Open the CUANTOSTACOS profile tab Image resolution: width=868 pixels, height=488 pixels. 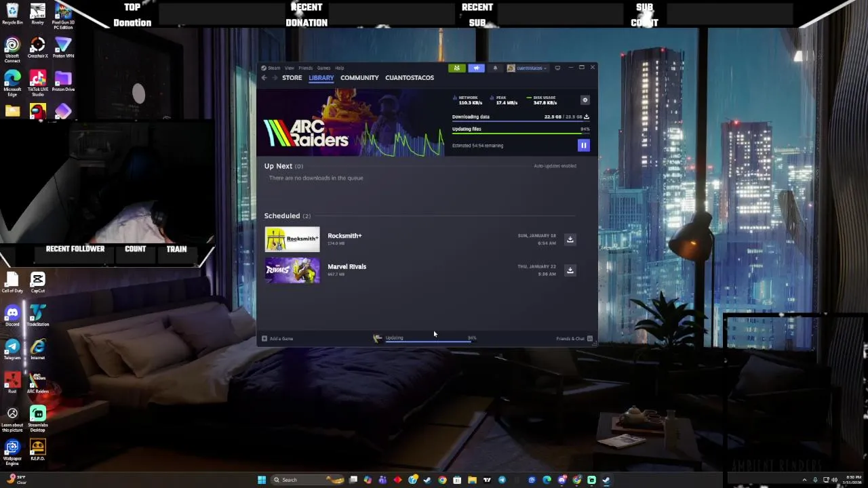[x=410, y=78]
